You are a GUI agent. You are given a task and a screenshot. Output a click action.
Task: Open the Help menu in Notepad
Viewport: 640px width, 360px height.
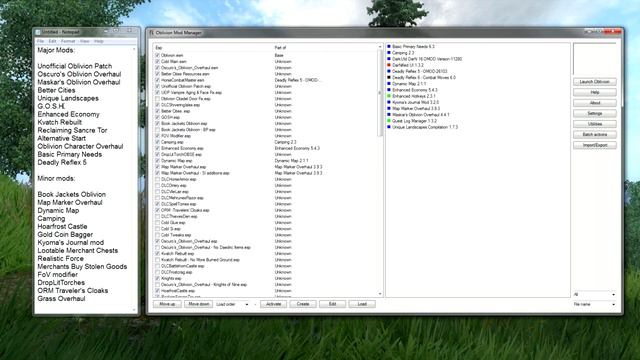(99, 41)
